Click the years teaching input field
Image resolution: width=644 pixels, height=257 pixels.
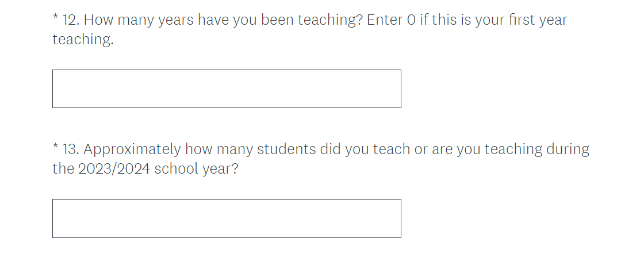coord(227,89)
